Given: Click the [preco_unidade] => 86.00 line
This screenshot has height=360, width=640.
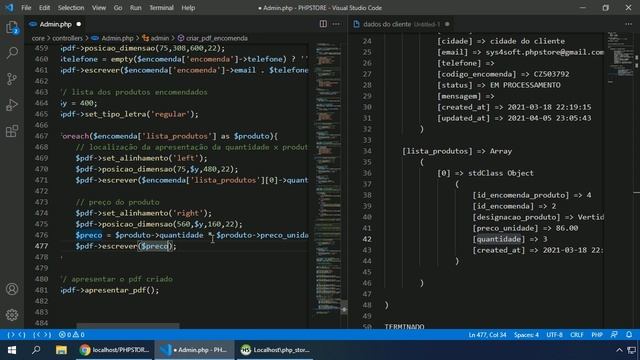Looking at the screenshot, I should click(525, 228).
